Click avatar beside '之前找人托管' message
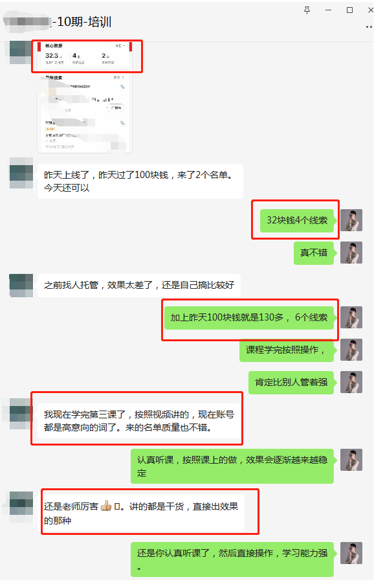This screenshot has width=374, height=588. point(21,286)
